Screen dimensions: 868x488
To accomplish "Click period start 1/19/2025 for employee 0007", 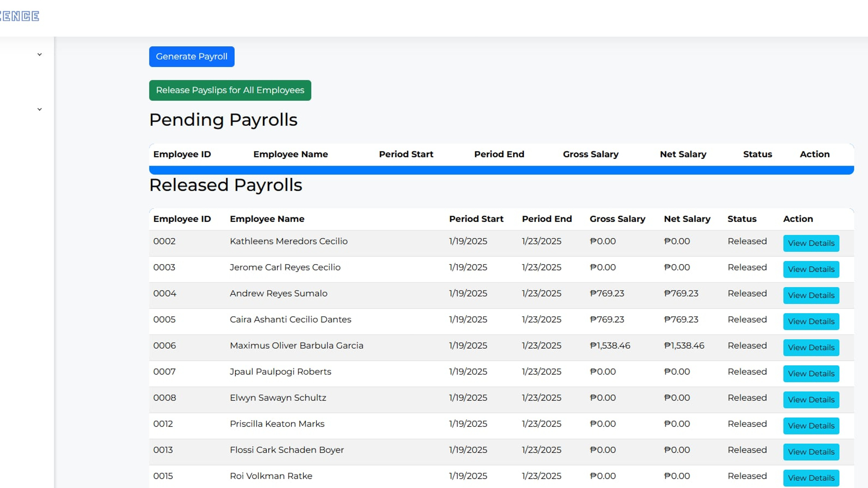I will [x=468, y=372].
